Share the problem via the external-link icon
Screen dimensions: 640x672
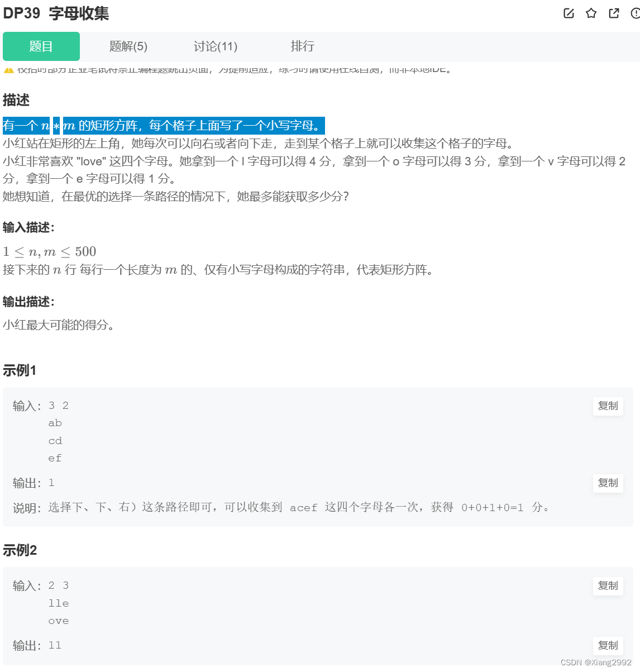click(x=613, y=14)
